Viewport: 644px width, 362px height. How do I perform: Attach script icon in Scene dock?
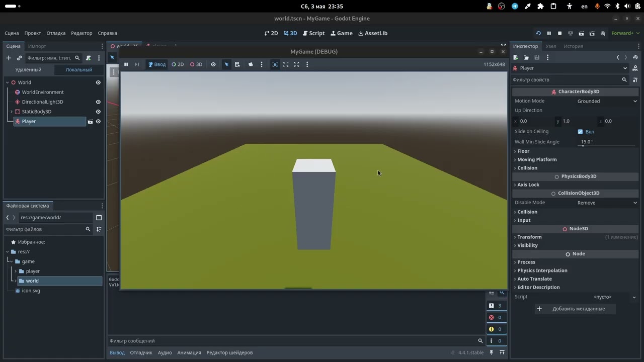[x=89, y=58]
